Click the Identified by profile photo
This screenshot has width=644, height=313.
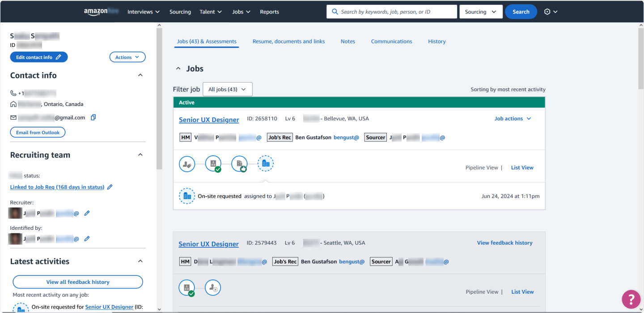[16, 238]
